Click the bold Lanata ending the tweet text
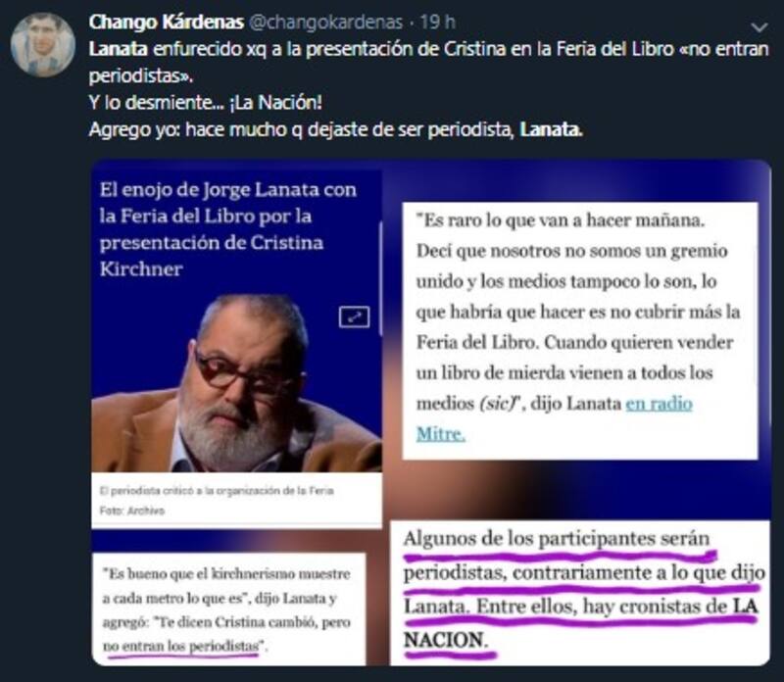784x682 pixels. (551, 129)
